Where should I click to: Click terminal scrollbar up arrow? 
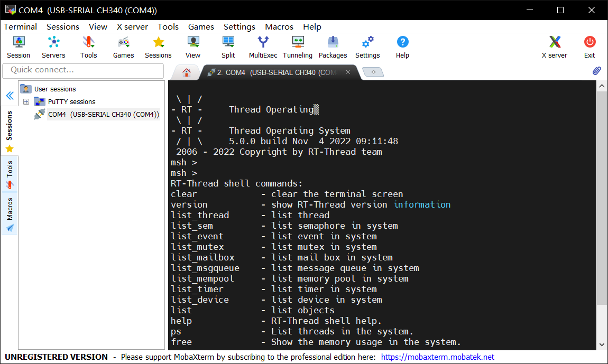(602, 86)
